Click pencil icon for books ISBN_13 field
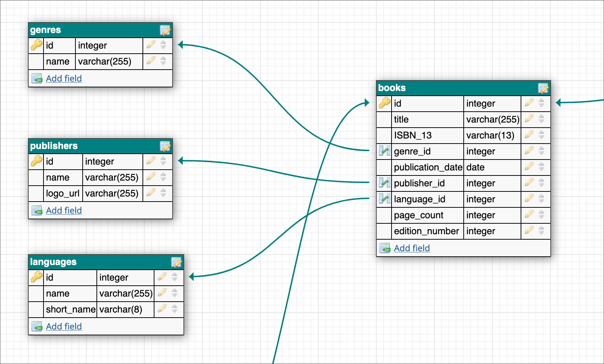Viewport: 604px width, 364px height. 529,135
